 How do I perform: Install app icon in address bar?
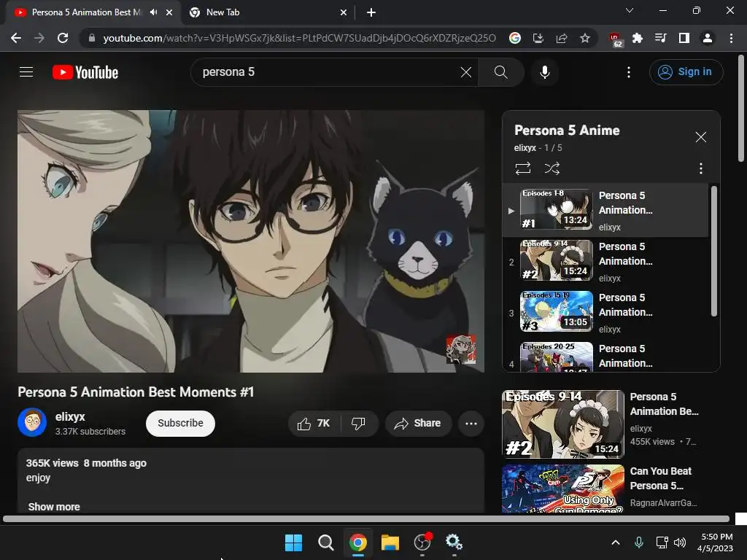(538, 38)
